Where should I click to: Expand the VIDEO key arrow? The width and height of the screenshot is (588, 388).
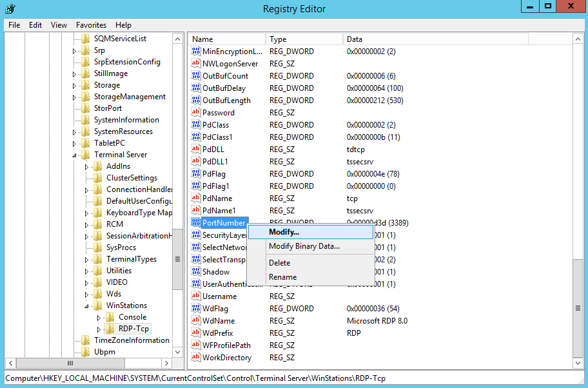pyautogui.click(x=87, y=282)
